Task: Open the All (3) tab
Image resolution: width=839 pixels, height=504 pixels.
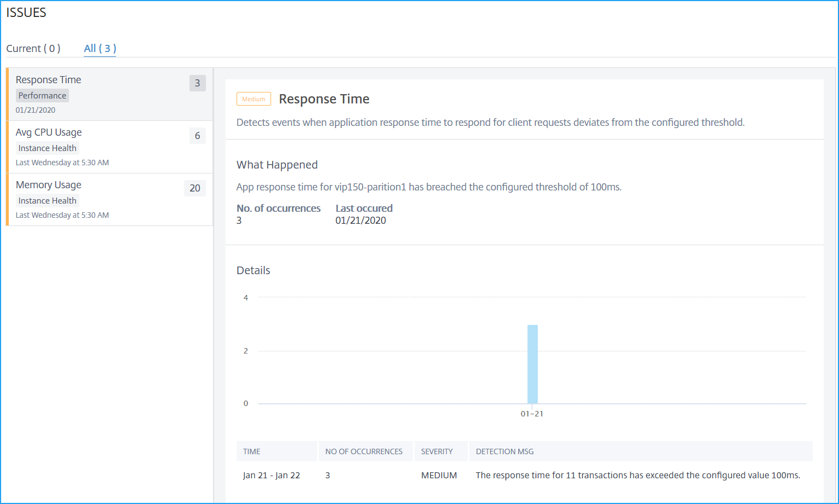Action: tap(100, 48)
